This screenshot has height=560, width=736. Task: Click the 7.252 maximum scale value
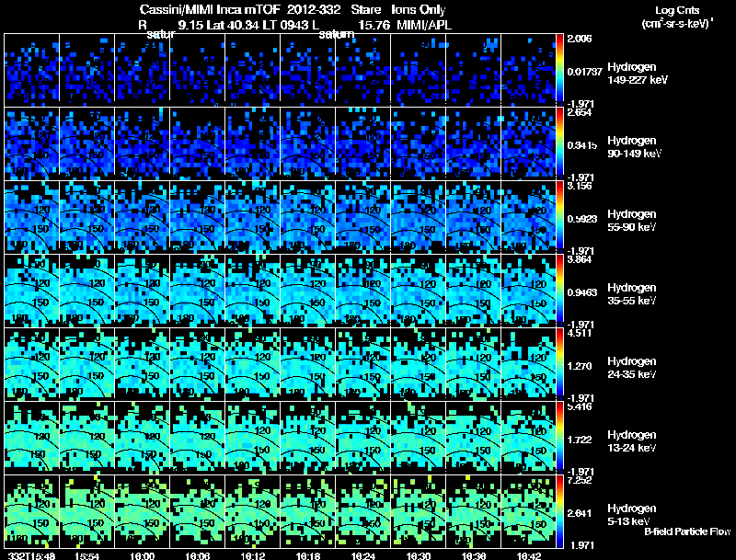click(580, 480)
